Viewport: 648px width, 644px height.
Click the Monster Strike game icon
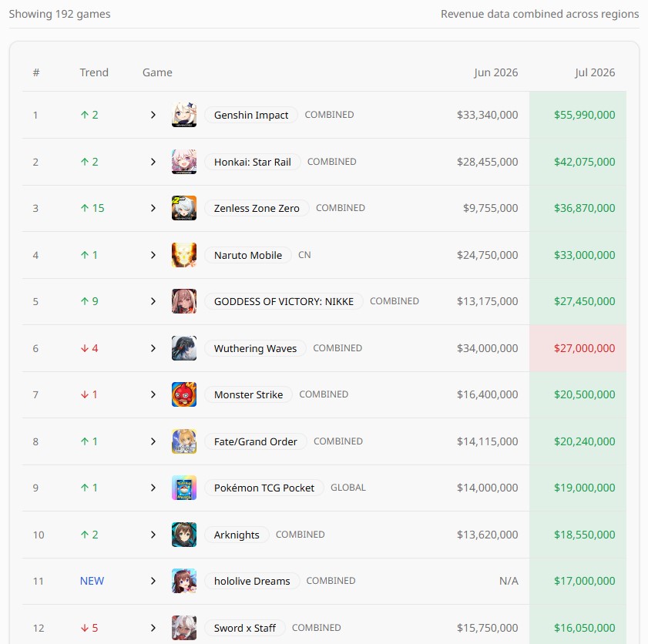pos(184,394)
